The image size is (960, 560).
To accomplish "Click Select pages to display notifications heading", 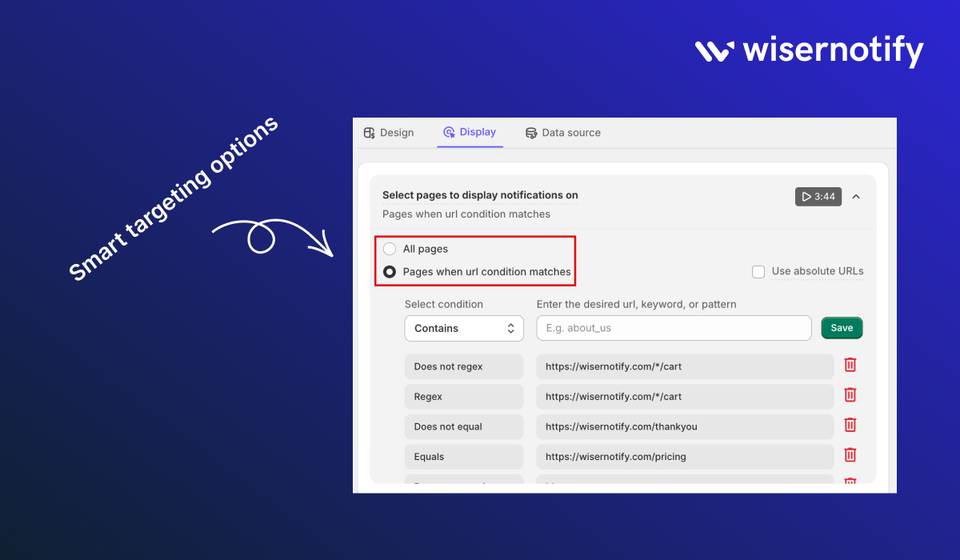I will coord(480,195).
